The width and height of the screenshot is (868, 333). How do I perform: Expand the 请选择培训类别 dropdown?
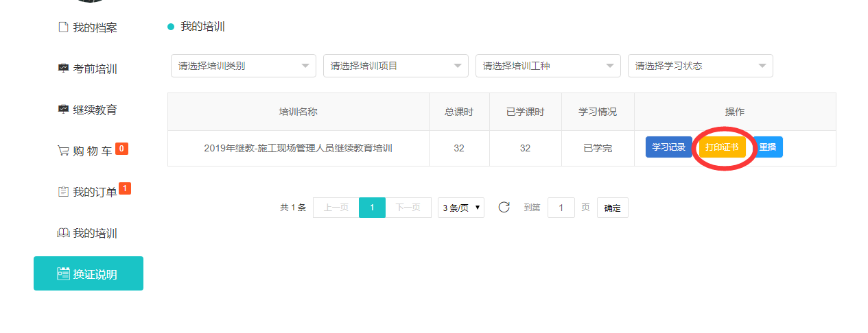pos(243,66)
